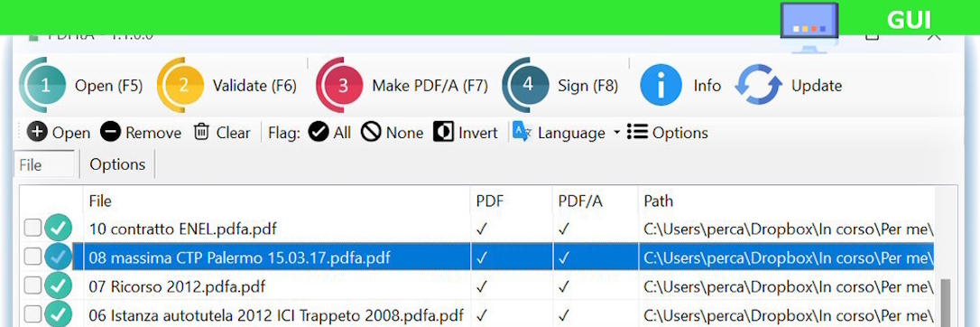
Task: Click the monitor GUI icon in green banner
Action: click(x=809, y=28)
